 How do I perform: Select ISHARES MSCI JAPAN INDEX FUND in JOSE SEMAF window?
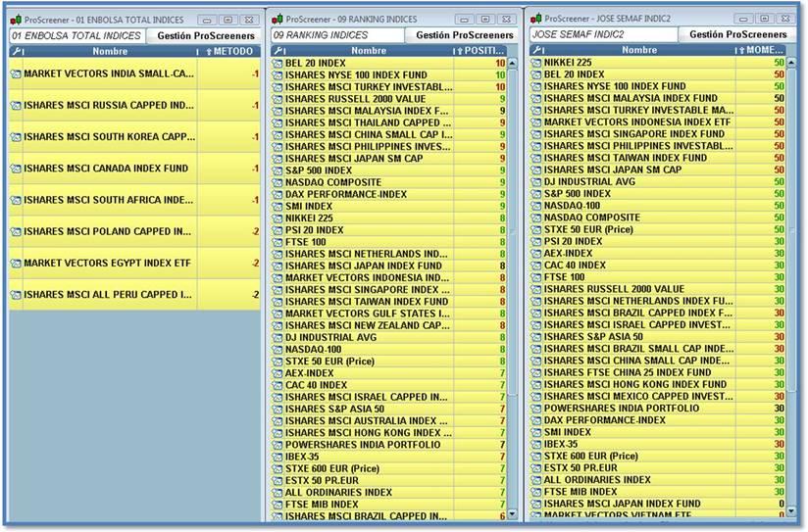[x=658, y=504]
